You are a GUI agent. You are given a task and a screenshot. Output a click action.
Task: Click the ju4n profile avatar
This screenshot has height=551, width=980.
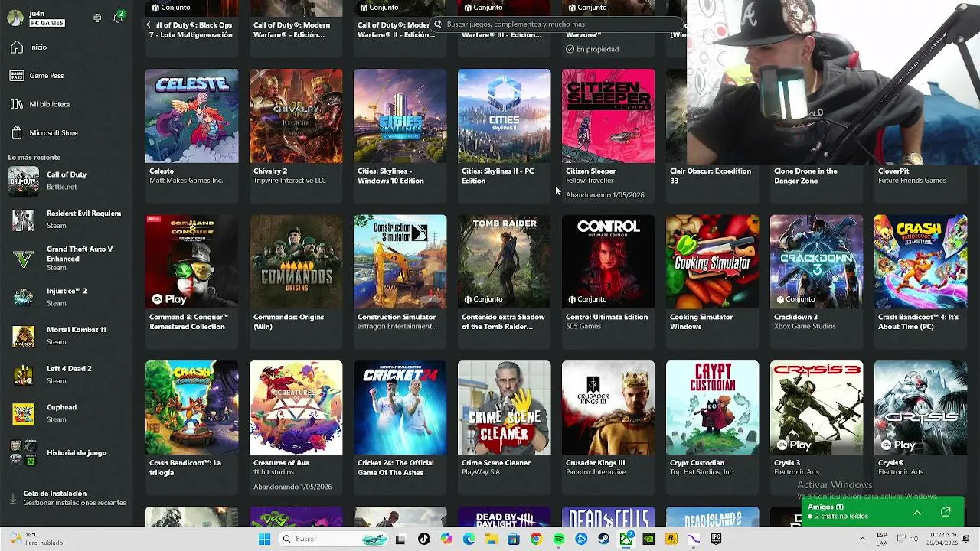[x=15, y=18]
